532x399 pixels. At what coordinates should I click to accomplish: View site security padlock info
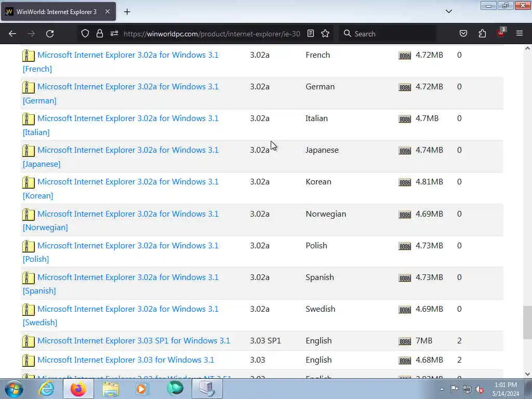click(99, 34)
